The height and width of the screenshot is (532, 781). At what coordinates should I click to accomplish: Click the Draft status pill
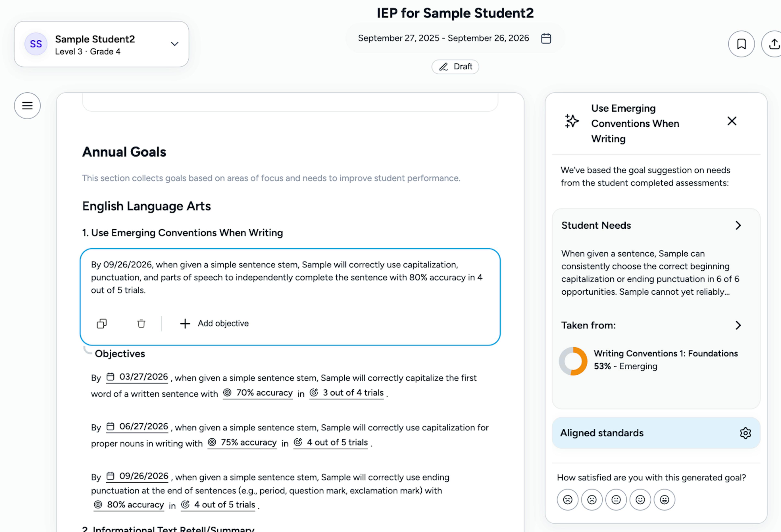click(x=455, y=66)
